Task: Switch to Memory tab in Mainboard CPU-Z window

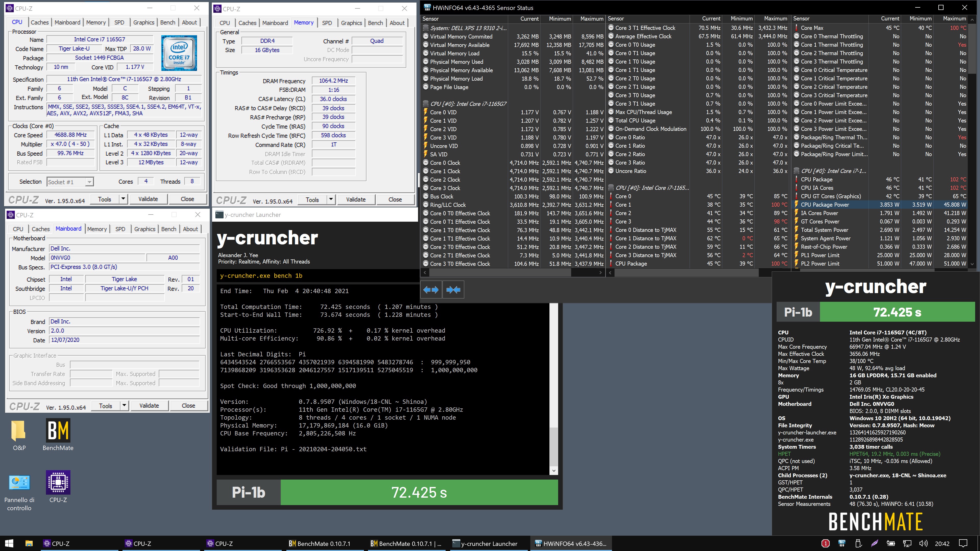Action: pyautogui.click(x=97, y=229)
